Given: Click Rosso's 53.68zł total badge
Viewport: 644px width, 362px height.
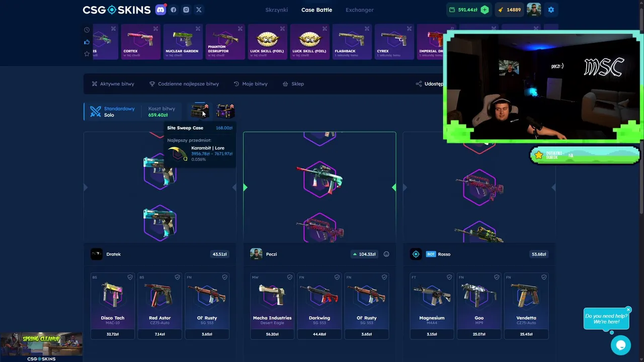Looking at the screenshot, I should 538,254.
